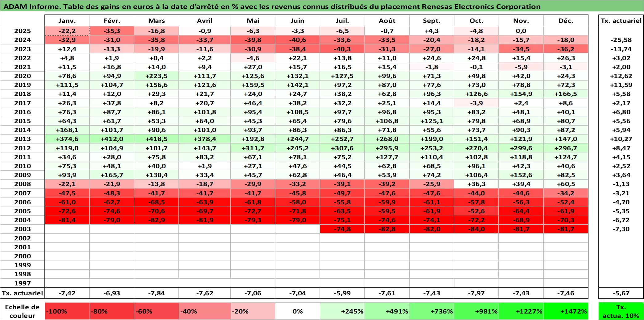
Task: Select the 0% white scale swatch
Action: click(x=298, y=311)
